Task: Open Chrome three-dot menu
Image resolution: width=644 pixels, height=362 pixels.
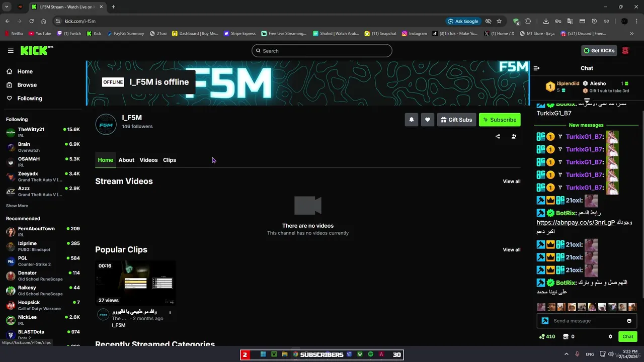Action: tap(636, 21)
